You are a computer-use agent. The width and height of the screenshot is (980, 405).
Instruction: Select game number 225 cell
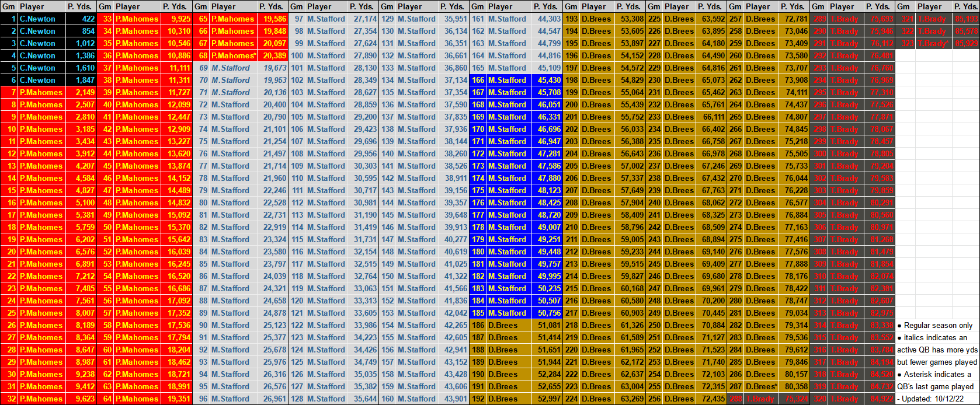click(x=655, y=19)
